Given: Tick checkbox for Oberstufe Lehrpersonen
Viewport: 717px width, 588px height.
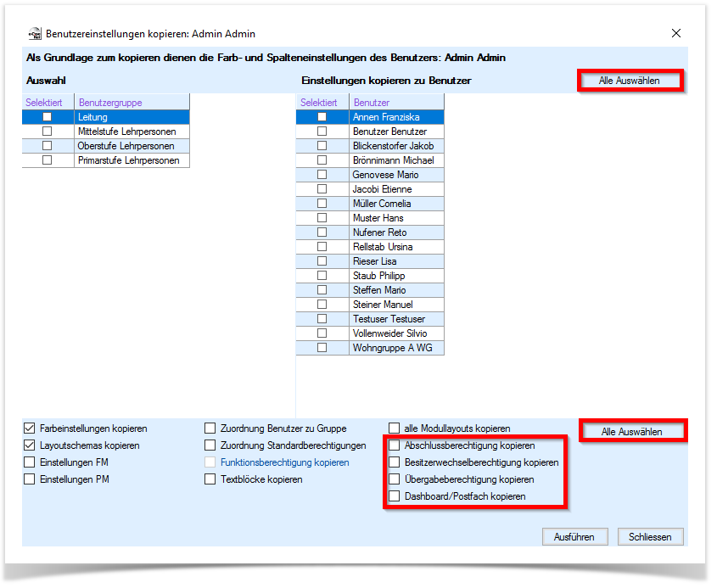Looking at the screenshot, I should (48, 146).
